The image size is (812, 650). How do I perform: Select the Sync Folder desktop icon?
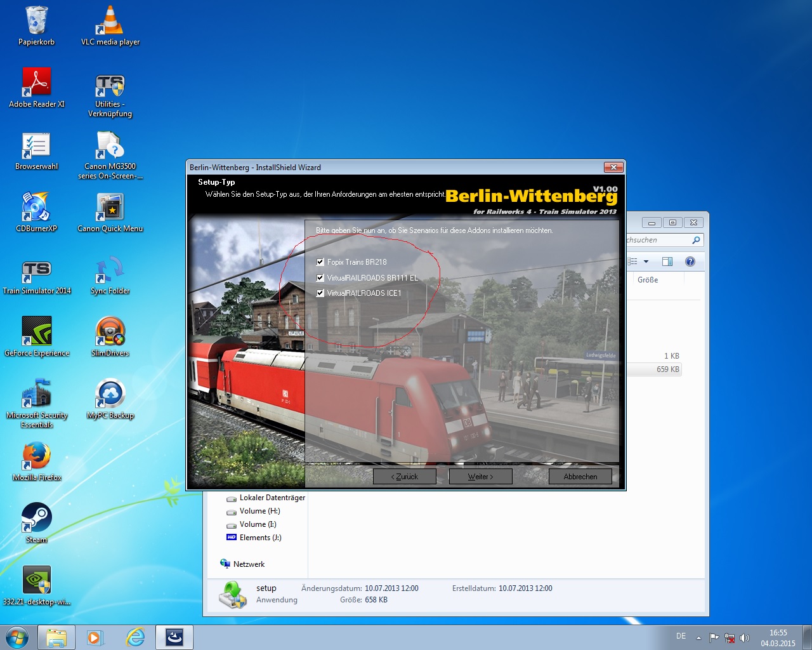110,275
